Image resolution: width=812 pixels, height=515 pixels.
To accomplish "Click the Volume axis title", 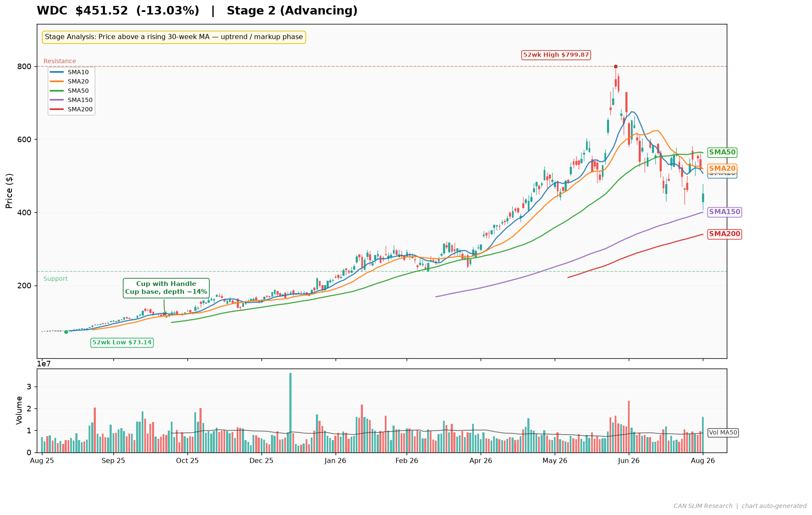I will pyautogui.click(x=19, y=410).
